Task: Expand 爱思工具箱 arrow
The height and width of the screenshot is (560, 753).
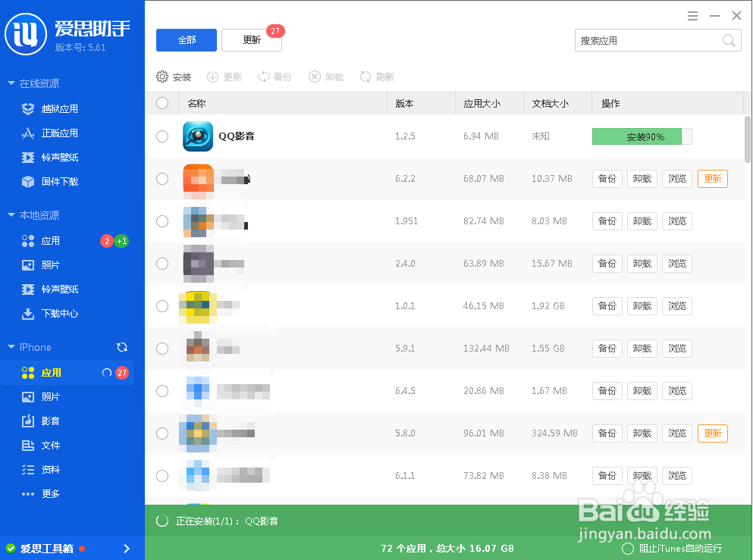Action: 127,549
